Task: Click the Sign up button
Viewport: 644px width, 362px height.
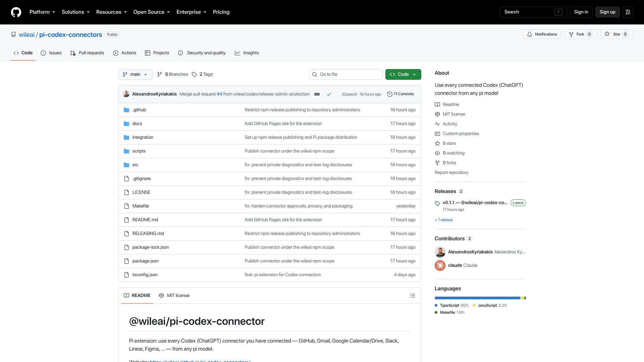Action: tap(607, 12)
